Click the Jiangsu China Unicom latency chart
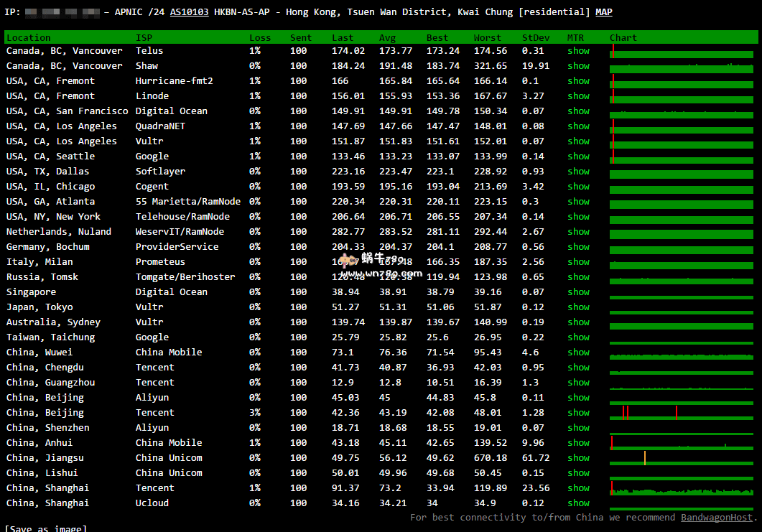This screenshot has width=762, height=532. pyautogui.click(x=681, y=458)
